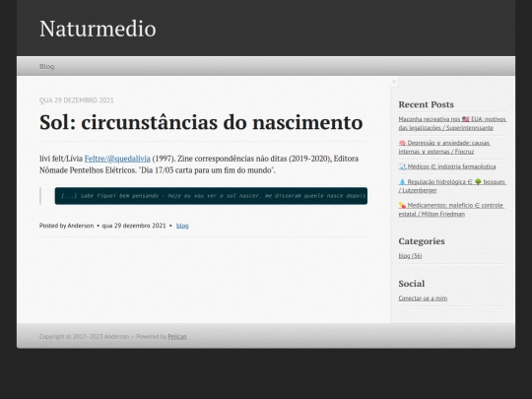Image resolution: width=532 pixels, height=399 pixels.
Task: Follow the 'Conectar-se a mim' link
Action: coord(423,299)
